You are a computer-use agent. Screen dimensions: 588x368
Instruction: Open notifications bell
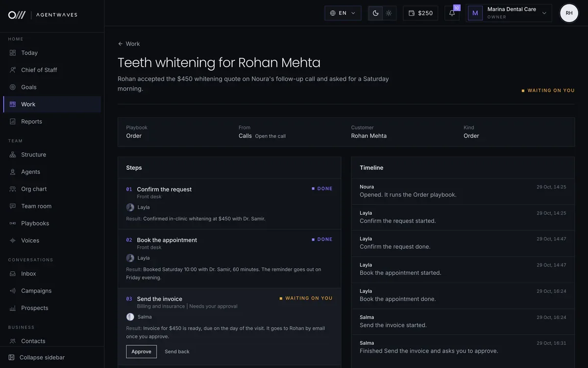click(x=452, y=13)
